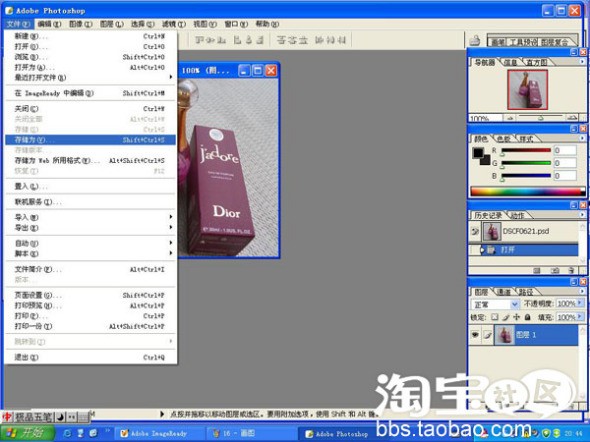
Task: Click the align vertical centers icon
Action: pyautogui.click(x=211, y=40)
